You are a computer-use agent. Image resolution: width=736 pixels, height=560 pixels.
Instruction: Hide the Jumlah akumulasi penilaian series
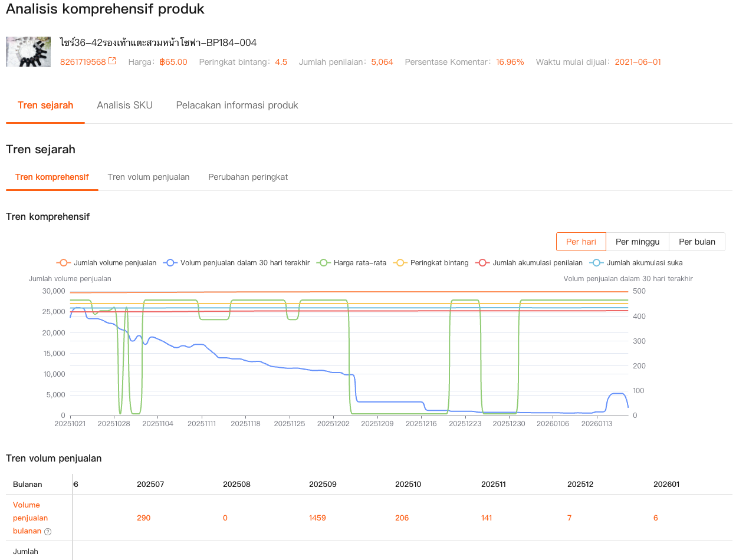tap(530, 263)
